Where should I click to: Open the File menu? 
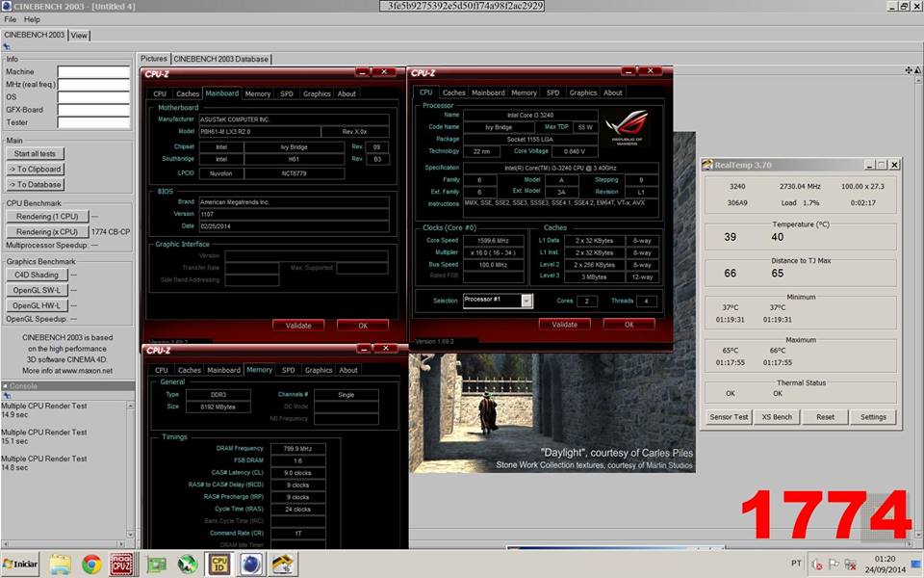pyautogui.click(x=10, y=19)
